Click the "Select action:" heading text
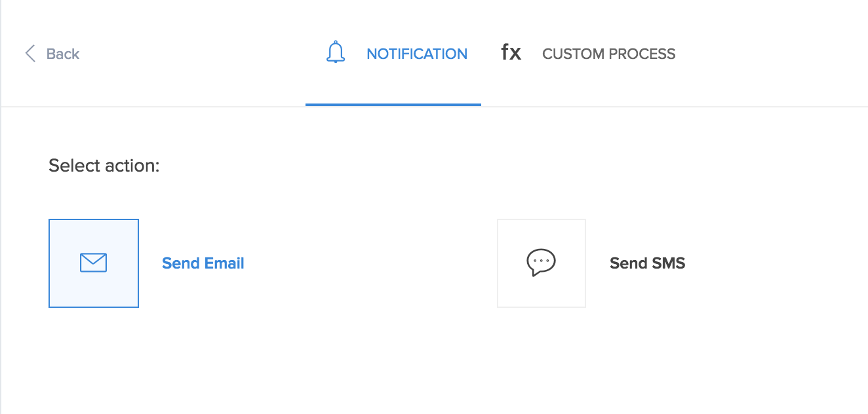This screenshot has width=868, height=414. tap(104, 166)
